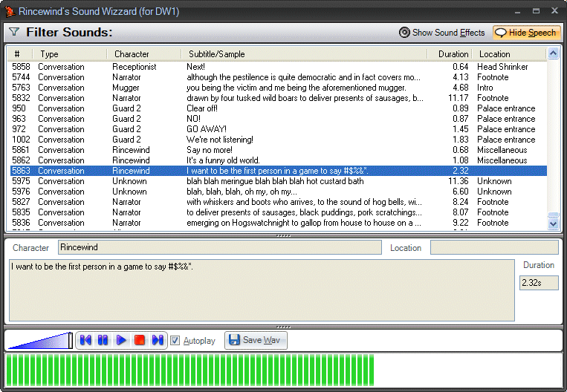Select row 5858 Receptionist 'Next!'
The width and height of the screenshot is (567, 392).
[x=279, y=67]
